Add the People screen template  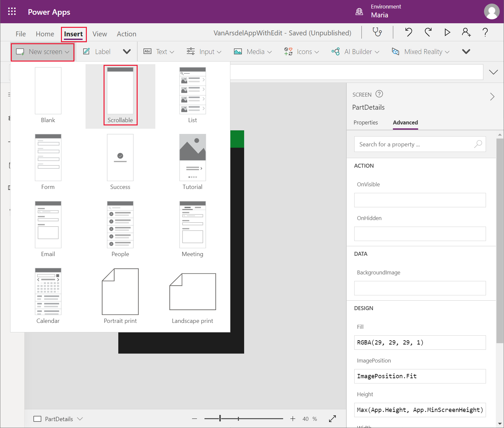coord(120,229)
